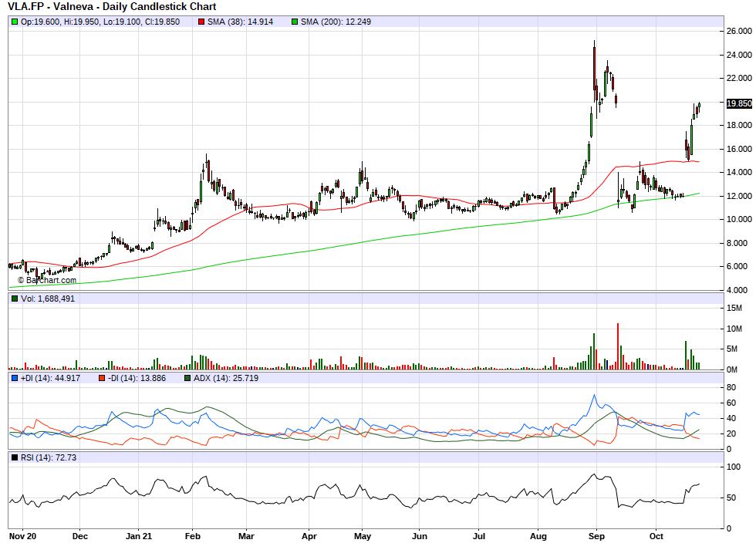Click the 10.000 price axis label
This screenshot has width=756, height=560.
[x=739, y=219]
